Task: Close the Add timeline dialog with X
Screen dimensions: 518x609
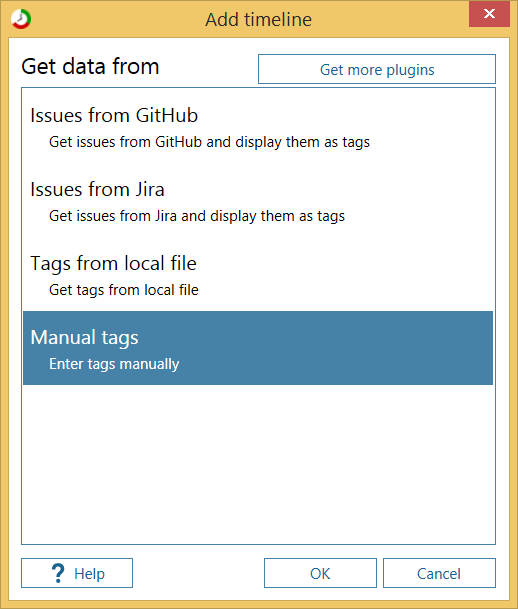Action: point(489,14)
